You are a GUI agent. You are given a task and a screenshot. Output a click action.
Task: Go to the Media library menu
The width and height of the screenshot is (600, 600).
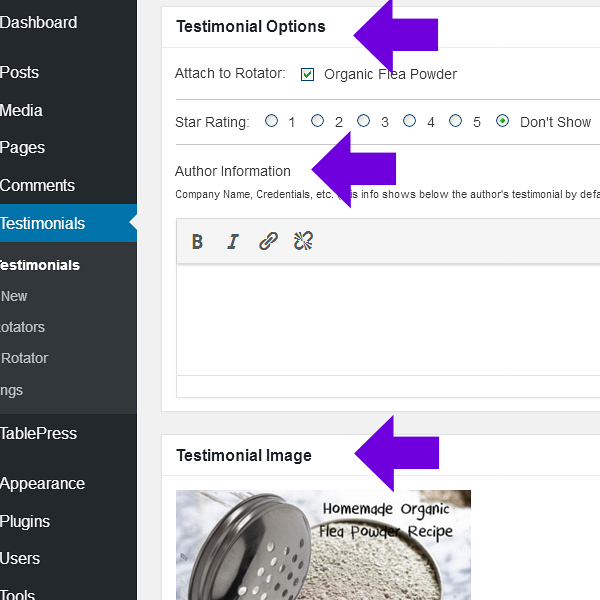22,110
